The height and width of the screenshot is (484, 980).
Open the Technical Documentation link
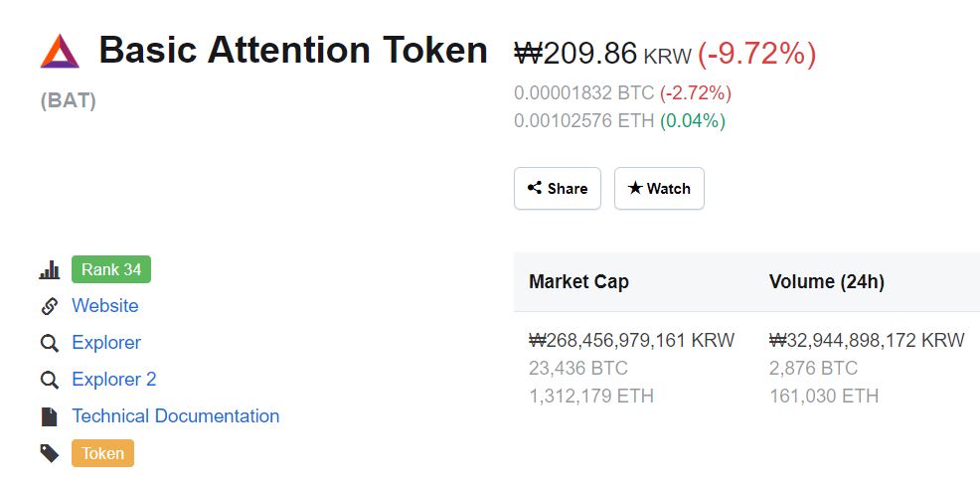tap(176, 415)
